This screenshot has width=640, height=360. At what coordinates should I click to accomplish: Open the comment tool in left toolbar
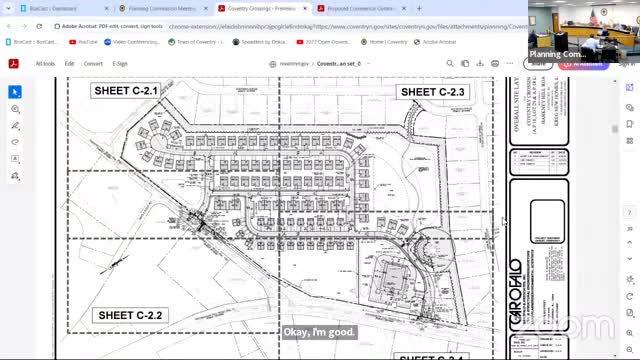click(15, 109)
